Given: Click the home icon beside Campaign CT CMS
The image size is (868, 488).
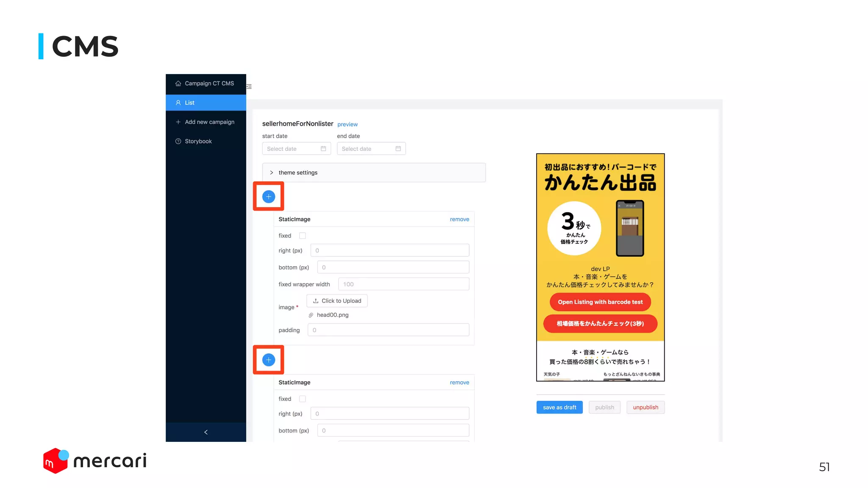Looking at the screenshot, I should [178, 83].
